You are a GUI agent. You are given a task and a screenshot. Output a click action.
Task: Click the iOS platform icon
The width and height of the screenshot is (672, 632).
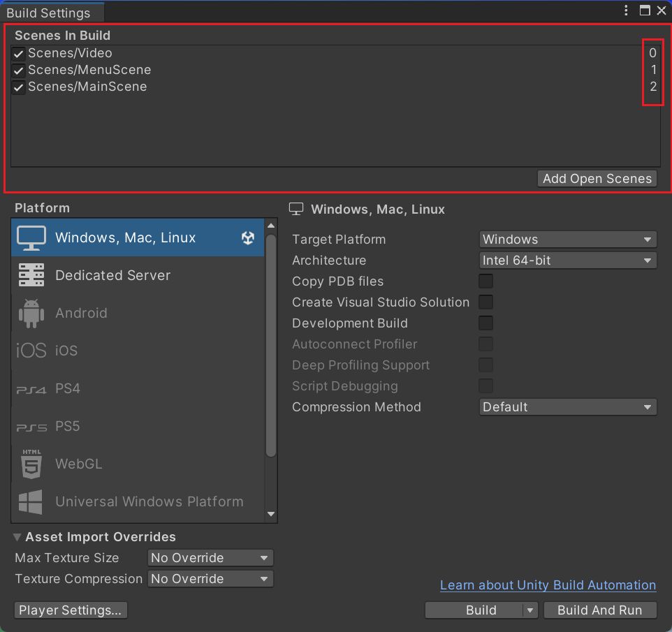pos(31,351)
